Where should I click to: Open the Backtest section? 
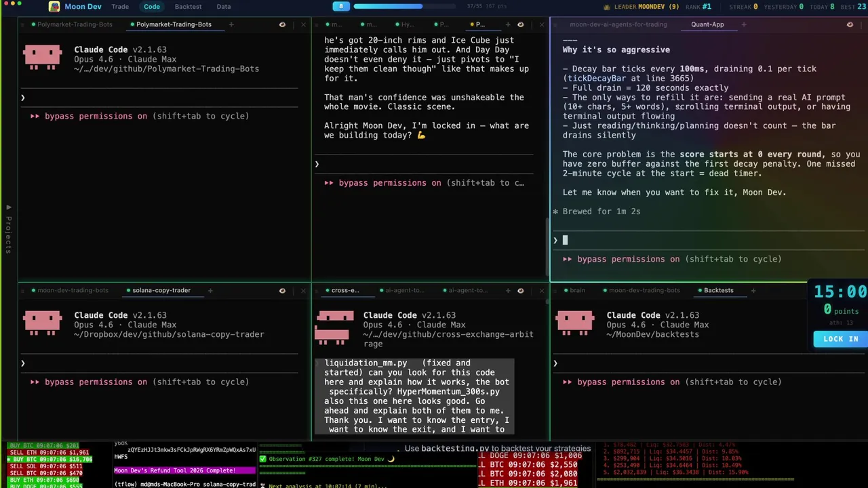[x=188, y=7]
